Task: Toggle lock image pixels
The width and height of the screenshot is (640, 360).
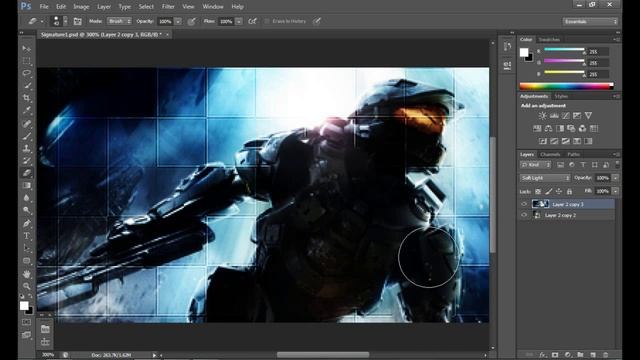Action: 549,191
